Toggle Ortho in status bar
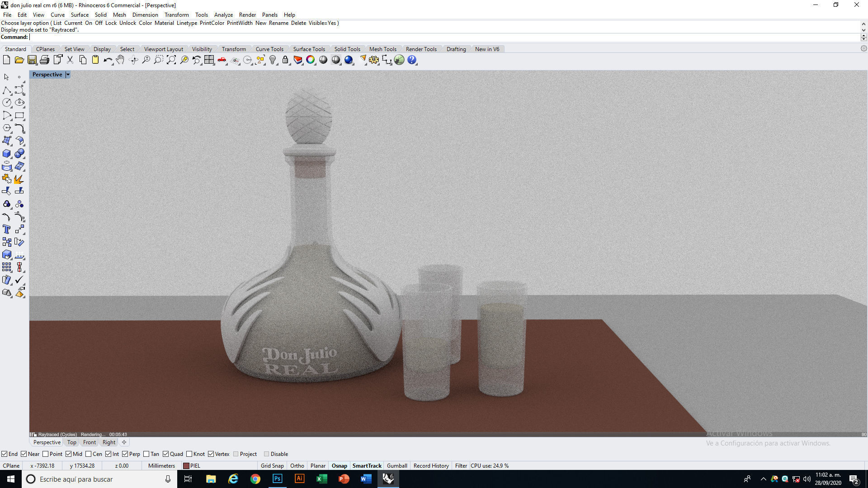Screen dimensions: 868x488 [297, 466]
